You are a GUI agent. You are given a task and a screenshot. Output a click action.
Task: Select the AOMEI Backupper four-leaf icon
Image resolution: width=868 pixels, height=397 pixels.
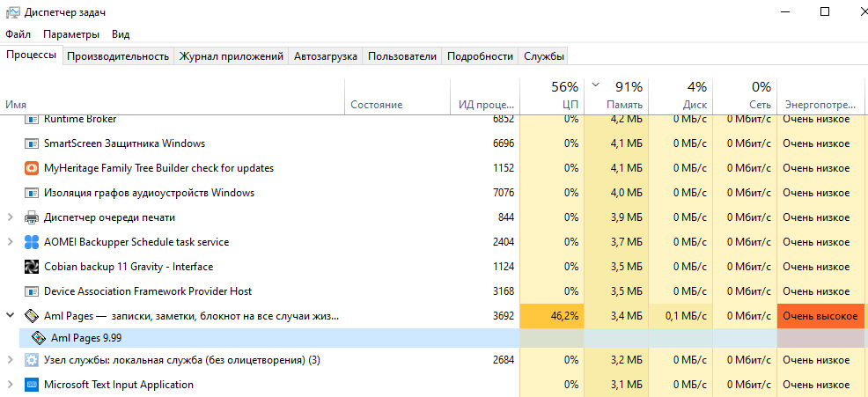coord(32,242)
